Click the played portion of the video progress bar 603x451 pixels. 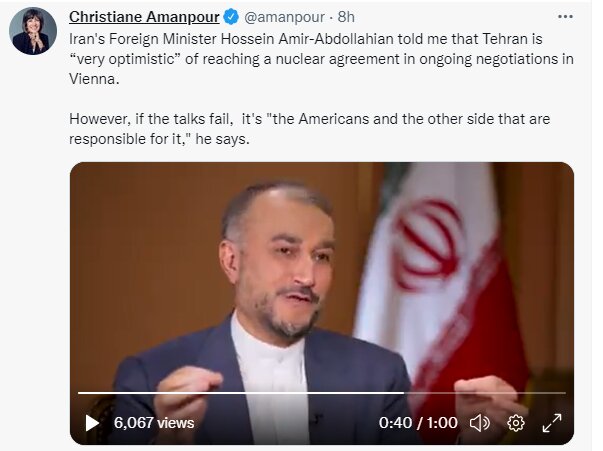pyautogui.click(x=241, y=393)
